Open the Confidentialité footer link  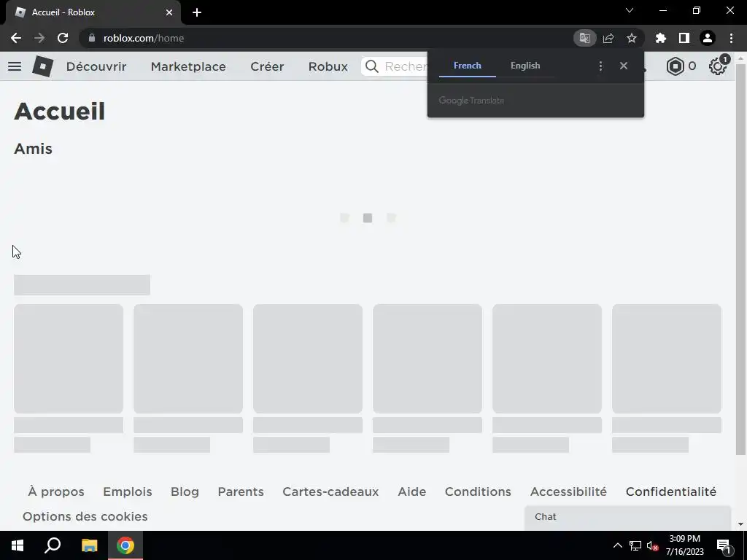point(671,491)
